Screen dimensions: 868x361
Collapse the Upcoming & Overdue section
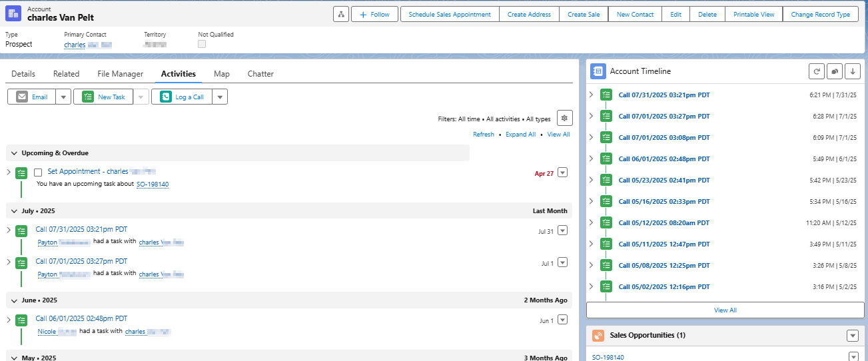(14, 153)
